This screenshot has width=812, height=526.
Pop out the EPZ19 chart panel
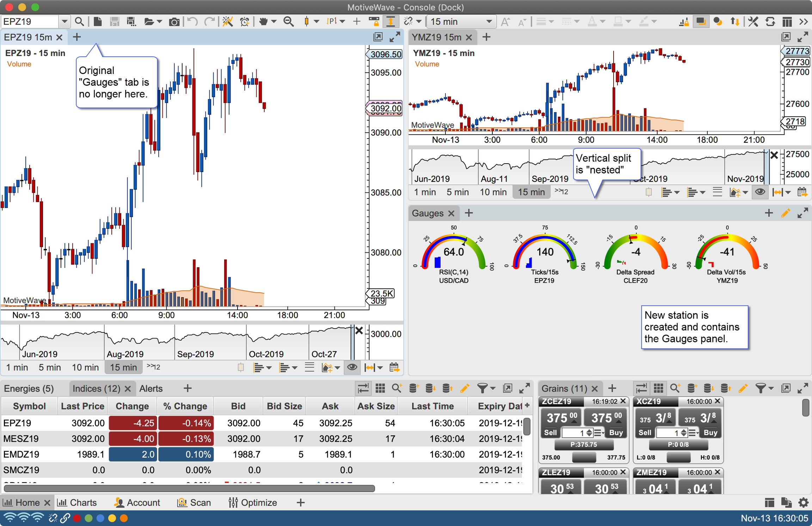point(378,37)
